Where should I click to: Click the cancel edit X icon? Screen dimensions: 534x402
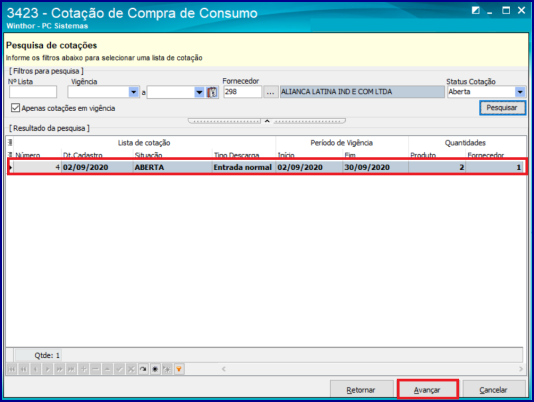131,369
